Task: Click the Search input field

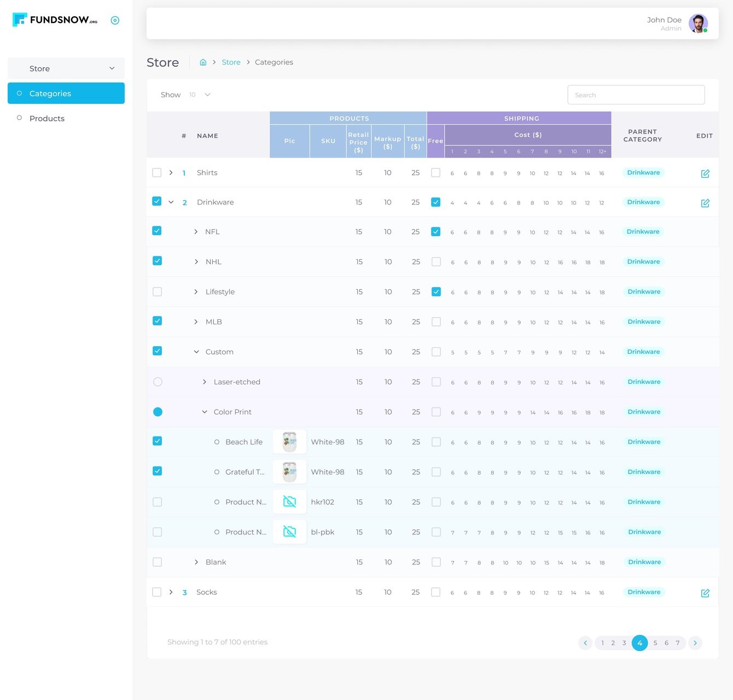Action: pos(636,95)
